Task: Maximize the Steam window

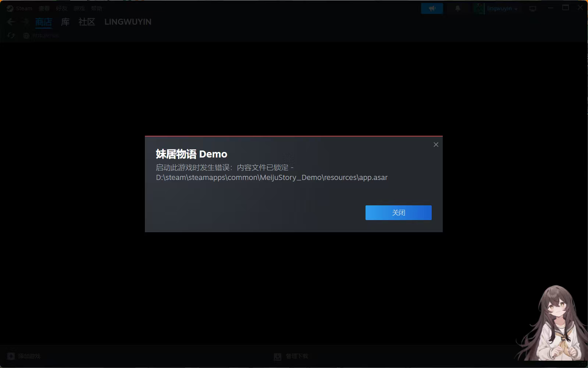Action: 566,8
